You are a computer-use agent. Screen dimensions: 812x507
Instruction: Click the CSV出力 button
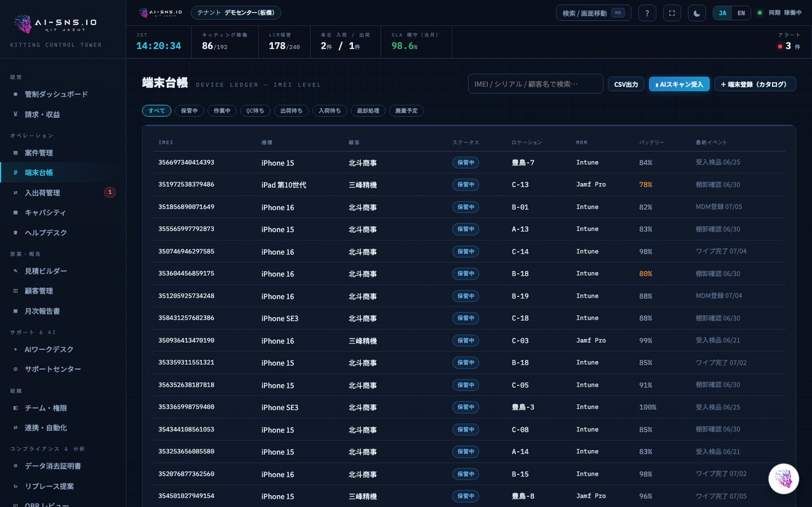coord(626,84)
